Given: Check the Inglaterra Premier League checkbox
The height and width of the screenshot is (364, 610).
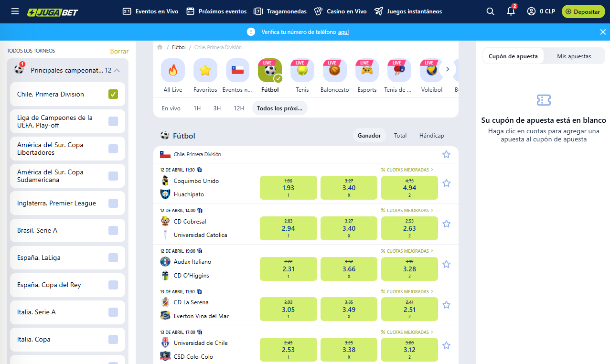Looking at the screenshot, I should click(113, 203).
